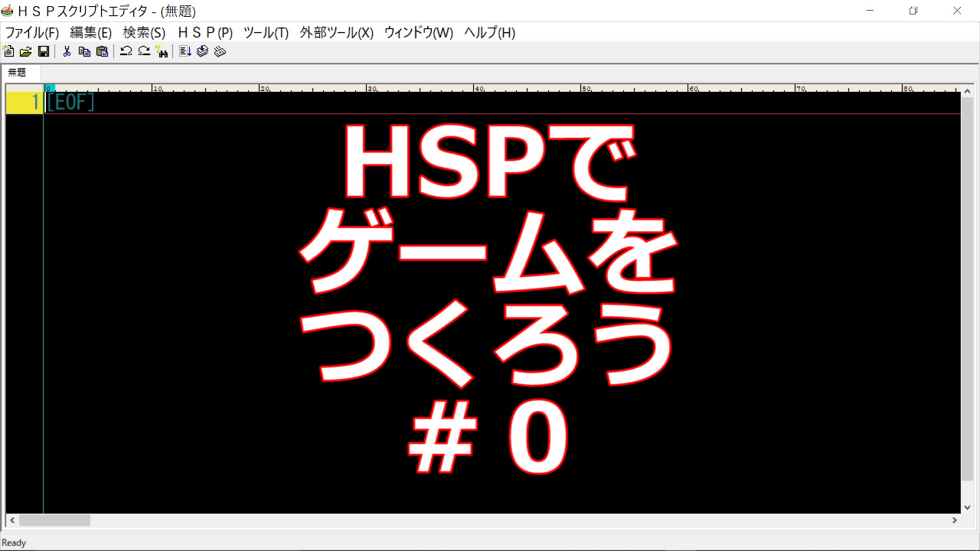Click the horizontal scrollbar left arrow
This screenshot has height=551, width=980.
[x=11, y=520]
